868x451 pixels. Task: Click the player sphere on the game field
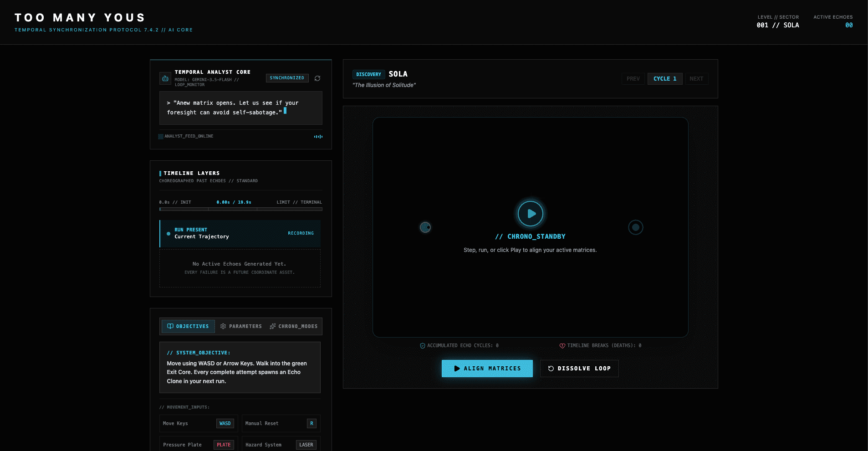pos(425,227)
